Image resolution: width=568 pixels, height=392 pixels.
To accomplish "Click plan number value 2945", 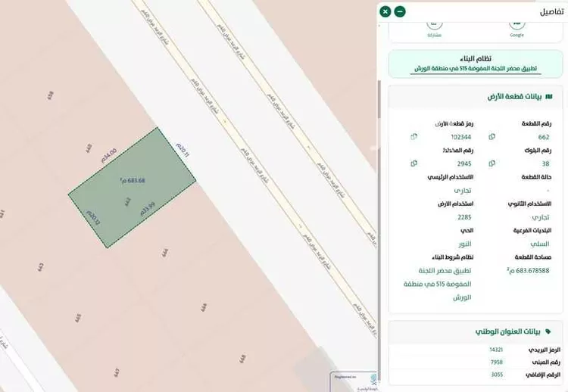I will (464, 164).
